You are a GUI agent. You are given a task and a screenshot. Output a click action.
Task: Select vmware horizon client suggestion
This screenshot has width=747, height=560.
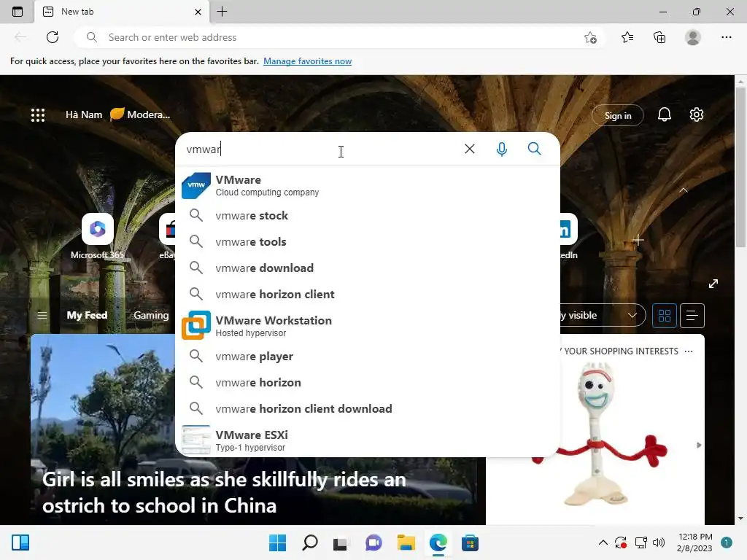pos(368,294)
